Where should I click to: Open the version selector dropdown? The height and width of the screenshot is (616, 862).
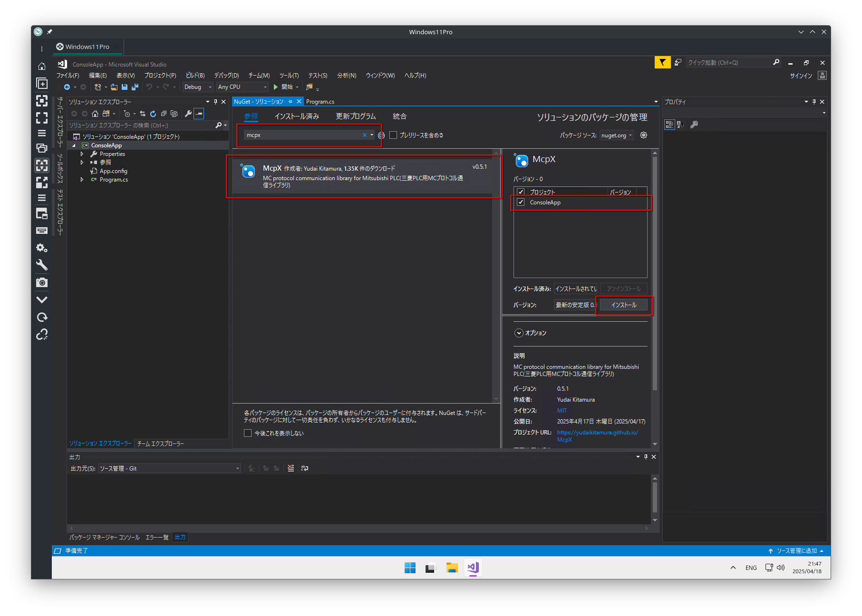576,305
